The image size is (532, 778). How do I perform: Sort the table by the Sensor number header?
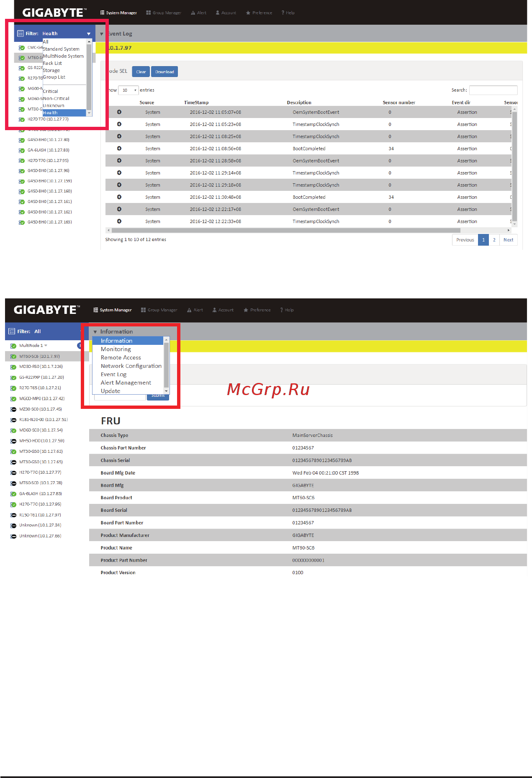pos(399,103)
